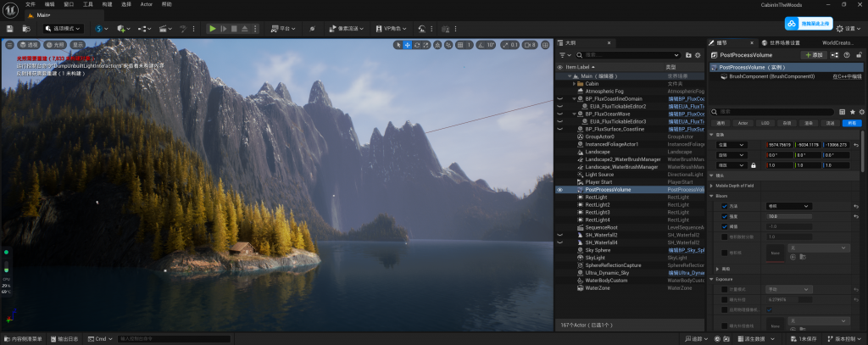Open the viewport hamburger options menu

[x=8, y=44]
